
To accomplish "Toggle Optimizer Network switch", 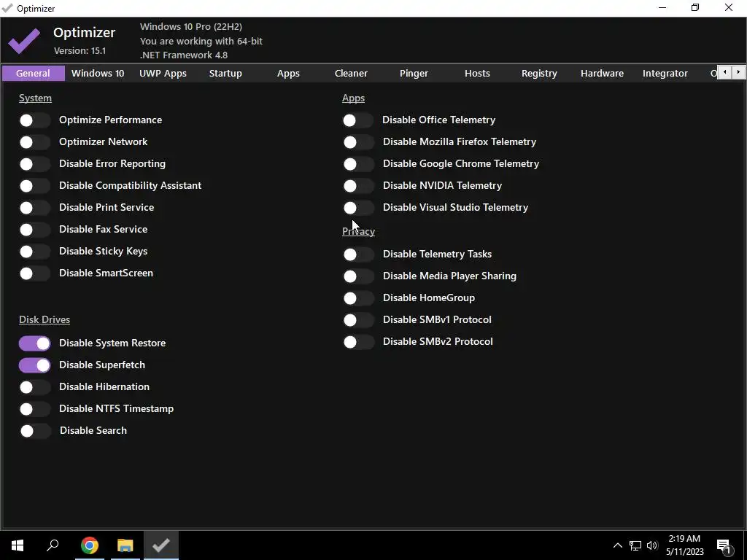I will 34,142.
